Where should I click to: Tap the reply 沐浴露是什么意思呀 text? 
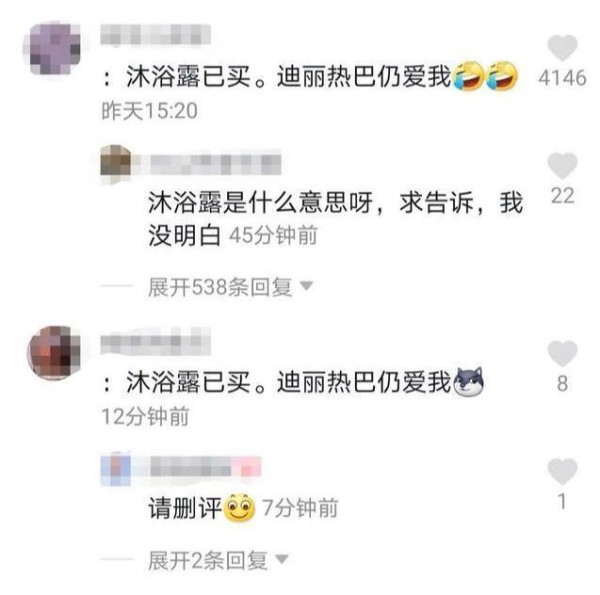(335, 218)
